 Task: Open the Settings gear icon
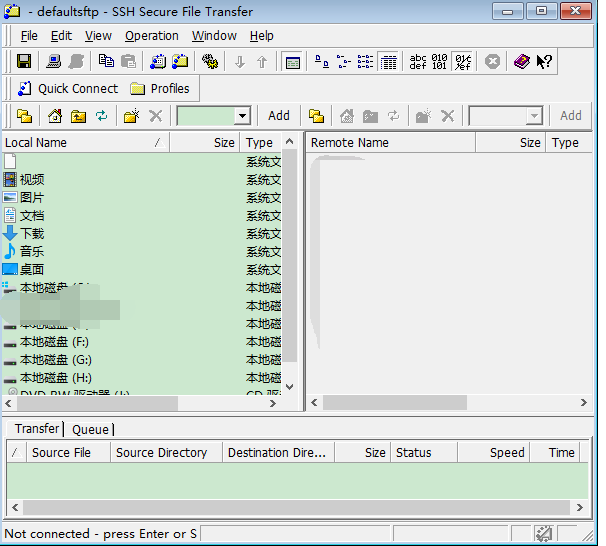point(210,61)
